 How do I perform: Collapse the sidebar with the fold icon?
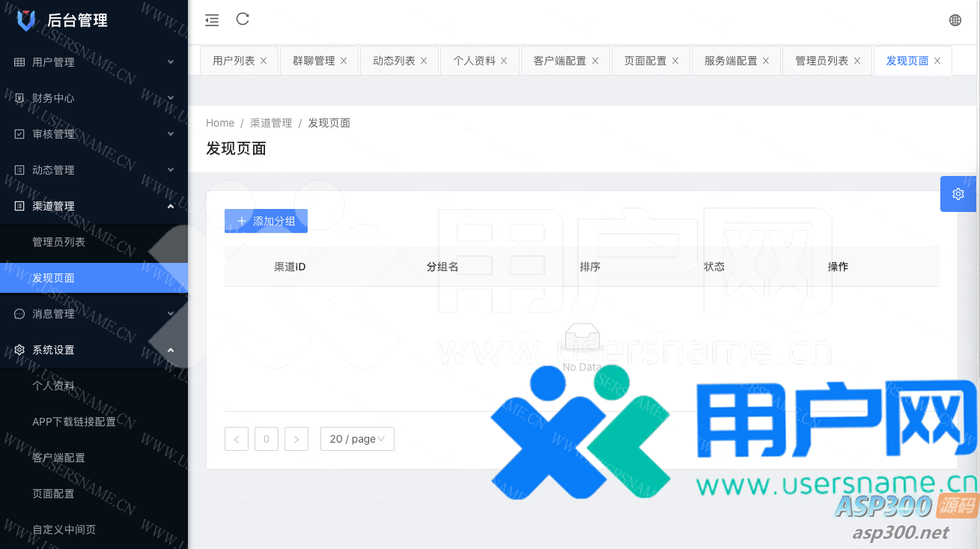point(212,20)
